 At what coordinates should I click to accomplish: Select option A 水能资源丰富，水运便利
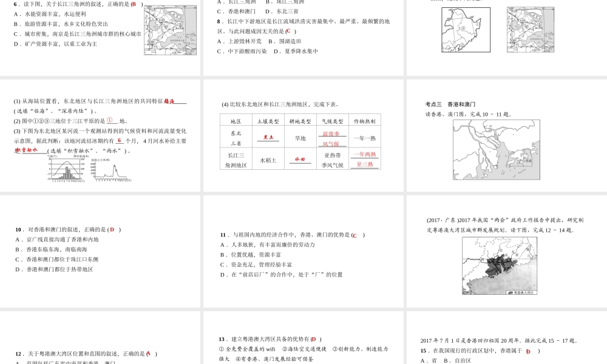click(x=50, y=14)
